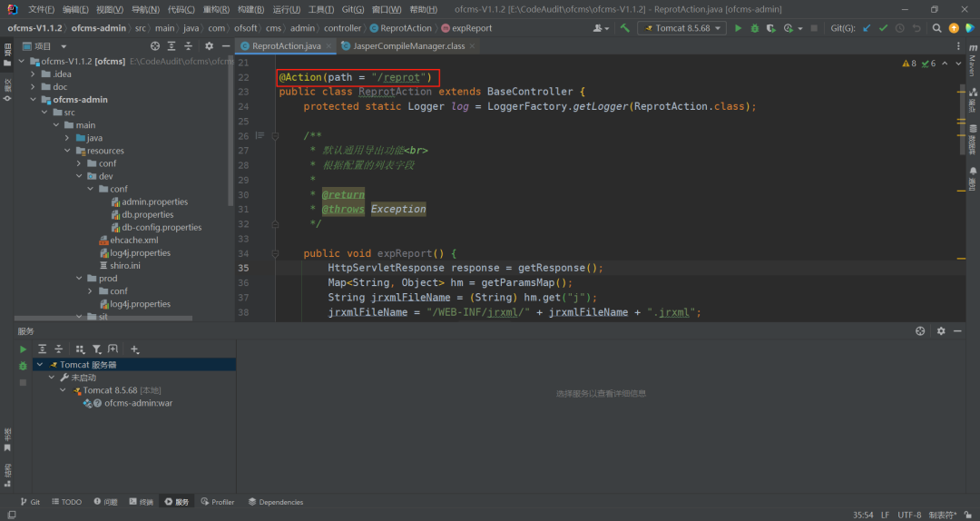Image resolution: width=980 pixels, height=521 pixels.
Task: Open Project panel settings gear
Action: [210, 46]
